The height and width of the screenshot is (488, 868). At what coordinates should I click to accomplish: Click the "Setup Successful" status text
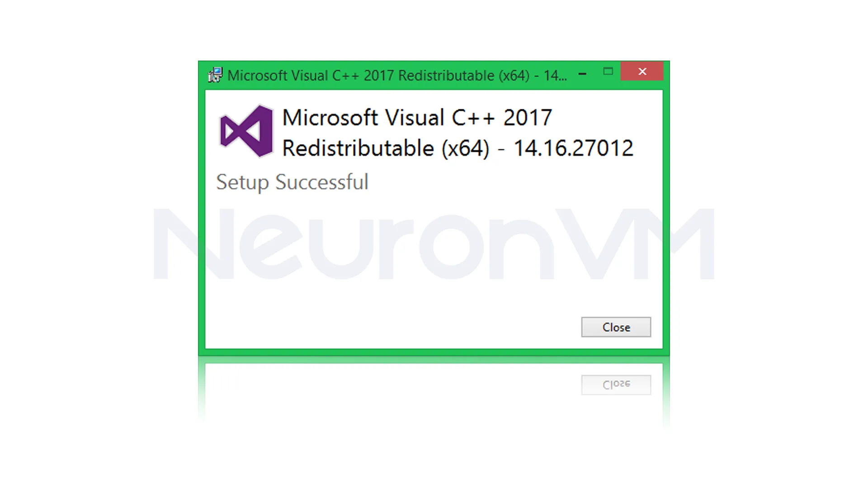292,183
